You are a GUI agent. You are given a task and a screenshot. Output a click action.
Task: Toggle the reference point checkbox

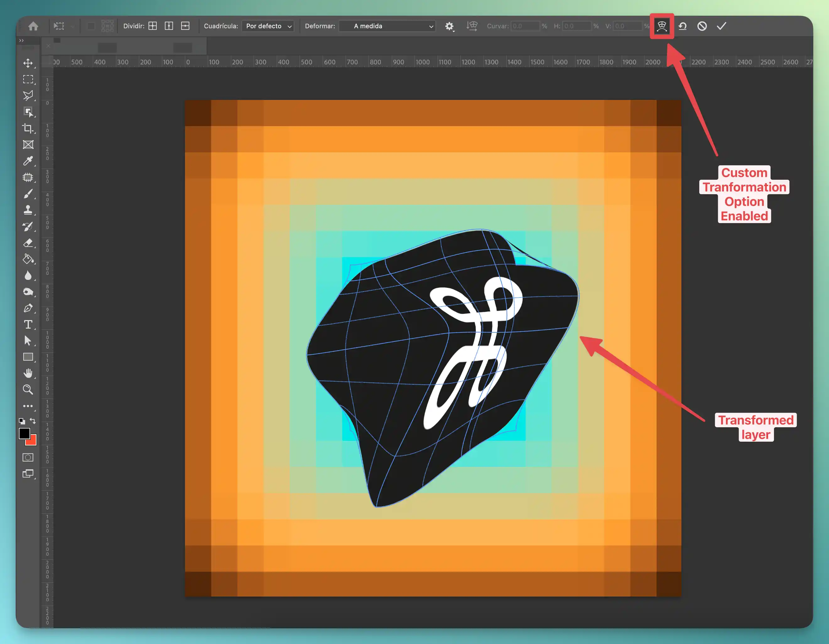pyautogui.click(x=91, y=26)
